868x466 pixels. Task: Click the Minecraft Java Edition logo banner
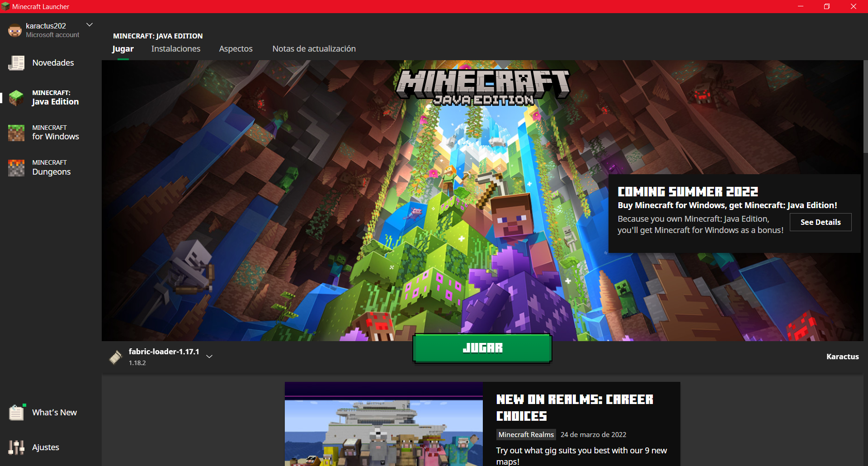click(x=483, y=87)
